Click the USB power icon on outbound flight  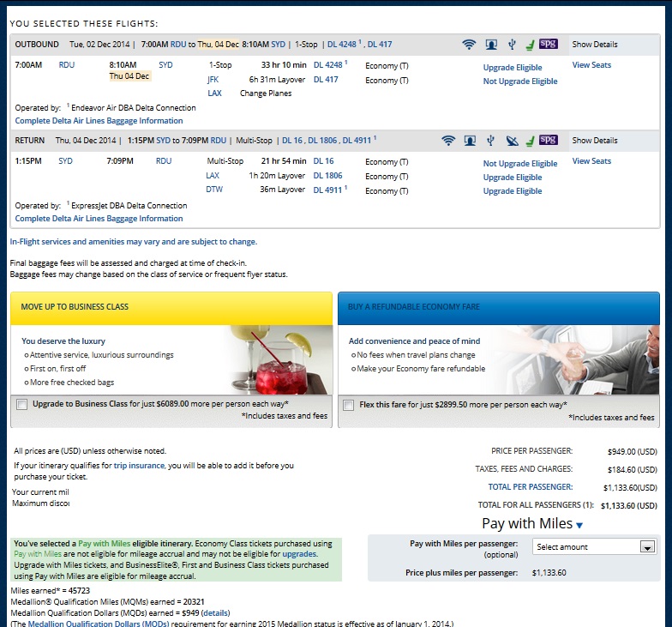point(512,45)
